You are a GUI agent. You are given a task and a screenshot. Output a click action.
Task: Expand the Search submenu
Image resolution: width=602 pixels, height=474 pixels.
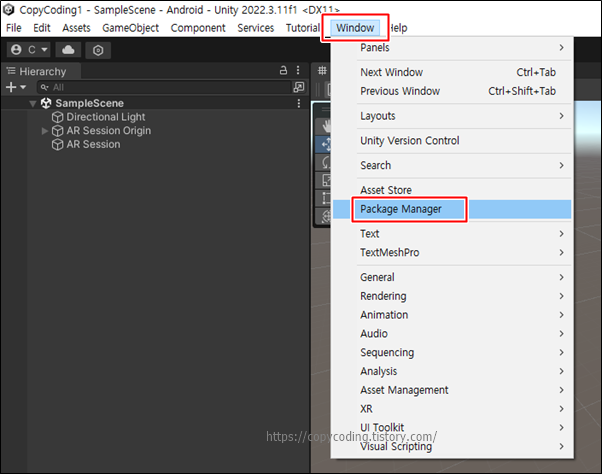pos(452,165)
